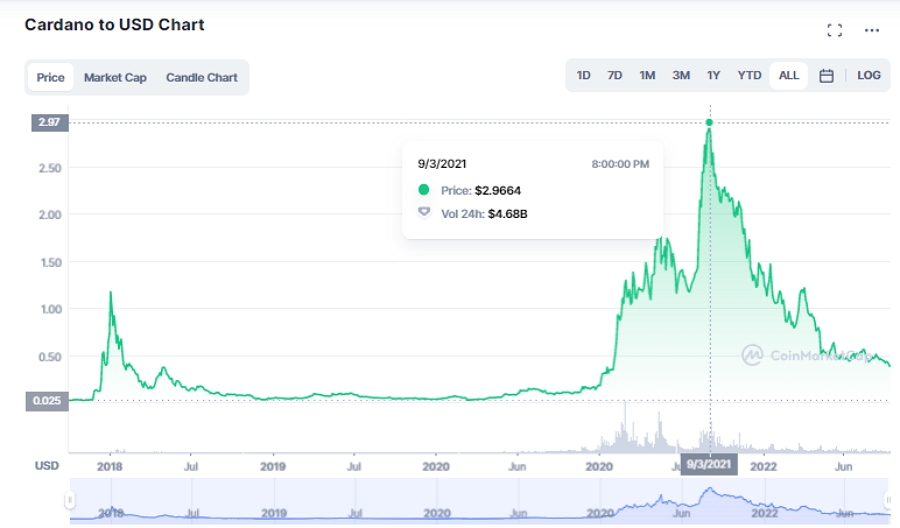Click the Vol 24h icon in tooltip

click(424, 212)
